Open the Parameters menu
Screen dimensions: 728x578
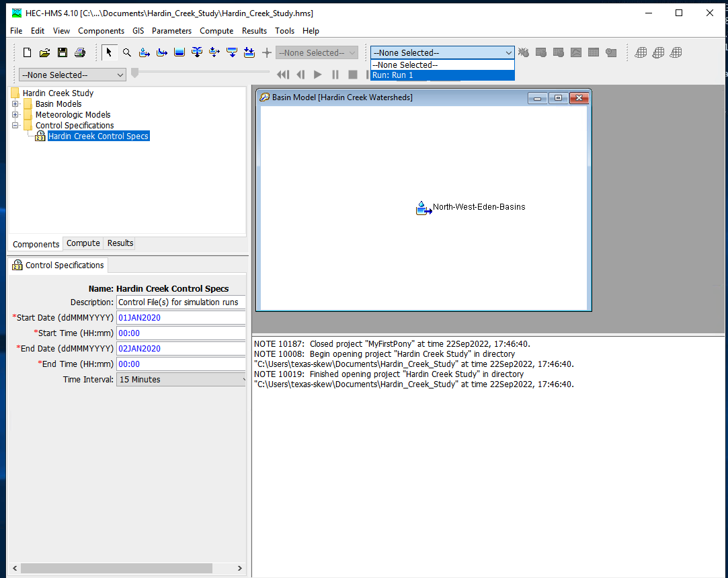[x=172, y=31]
